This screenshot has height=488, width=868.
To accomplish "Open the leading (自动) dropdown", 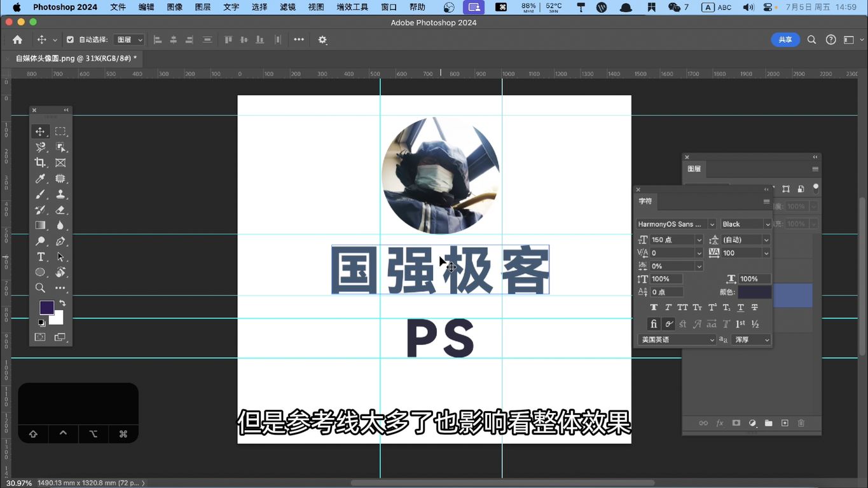I will coord(746,240).
